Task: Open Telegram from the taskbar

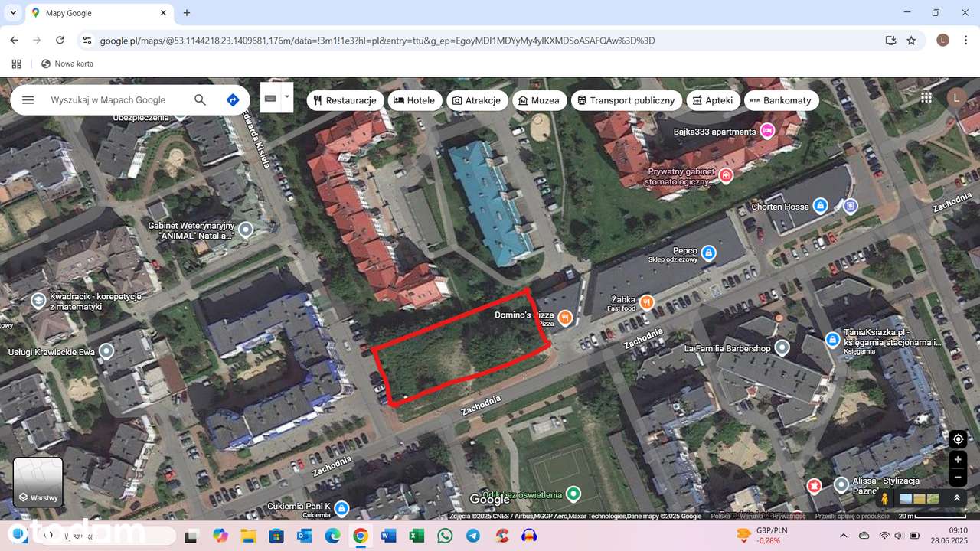Action: [x=473, y=536]
